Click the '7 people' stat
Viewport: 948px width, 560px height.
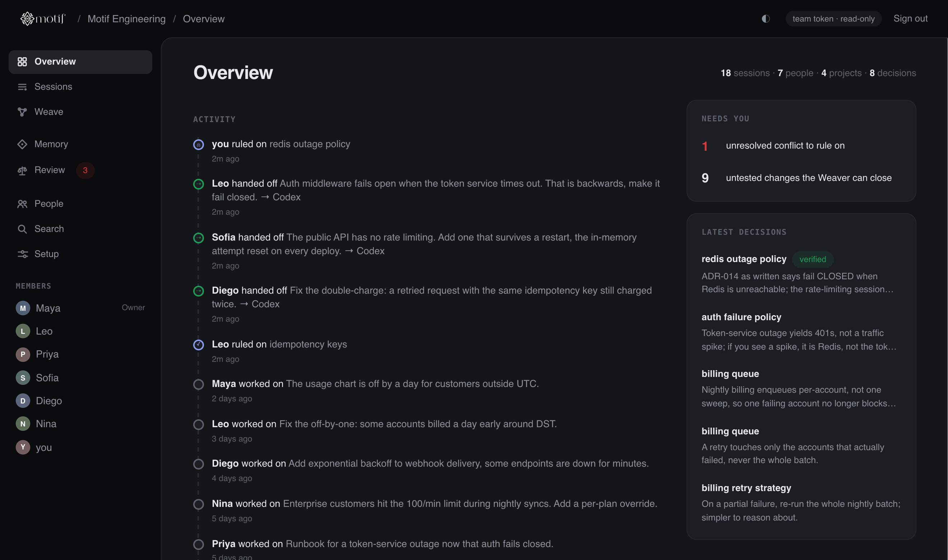click(795, 73)
